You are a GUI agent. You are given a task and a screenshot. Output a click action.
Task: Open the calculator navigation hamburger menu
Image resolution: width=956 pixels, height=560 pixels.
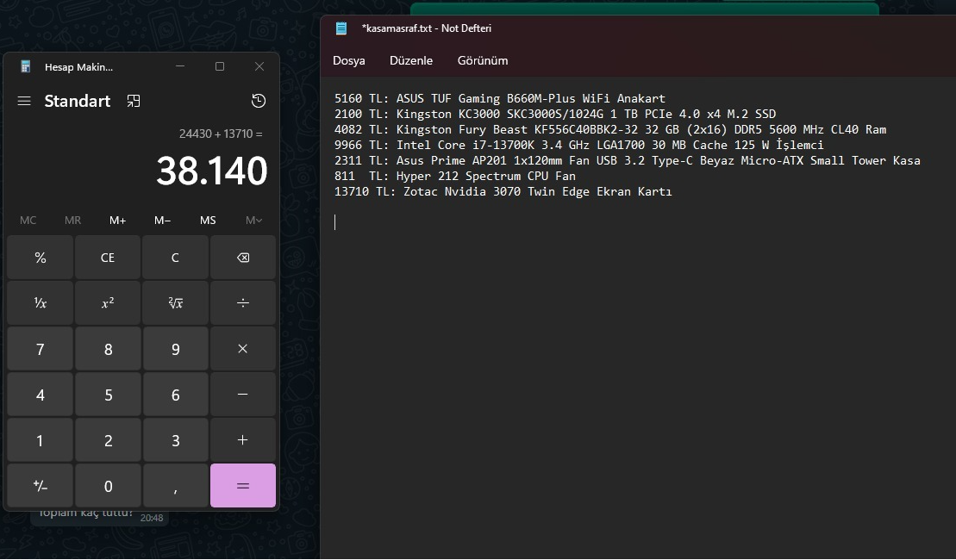click(24, 101)
